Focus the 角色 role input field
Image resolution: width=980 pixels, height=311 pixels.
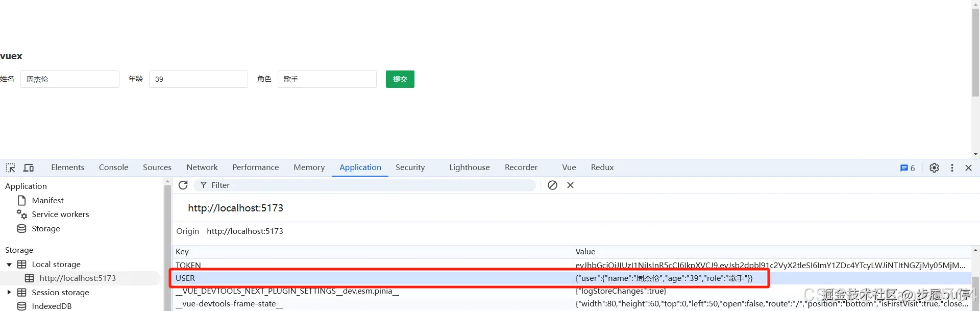tap(327, 79)
